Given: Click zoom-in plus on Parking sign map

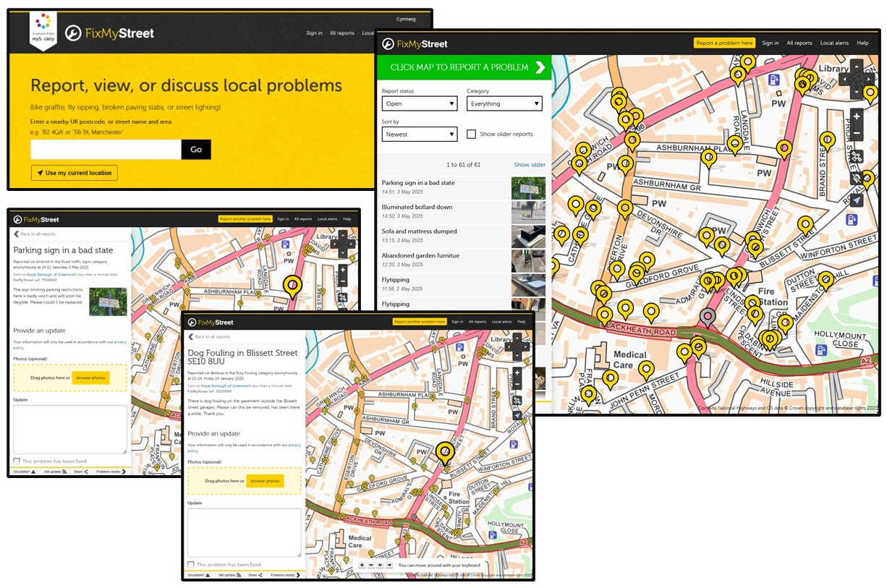Looking at the screenshot, I should tap(342, 270).
